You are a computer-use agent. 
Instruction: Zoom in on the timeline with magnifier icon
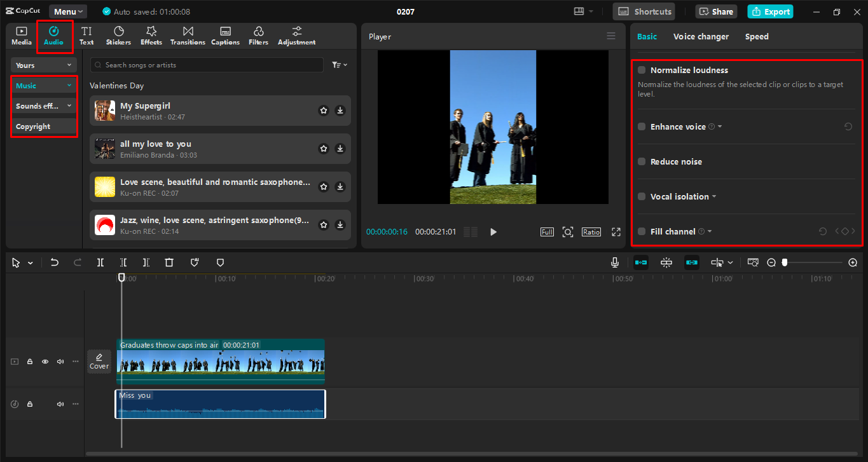(x=852, y=262)
